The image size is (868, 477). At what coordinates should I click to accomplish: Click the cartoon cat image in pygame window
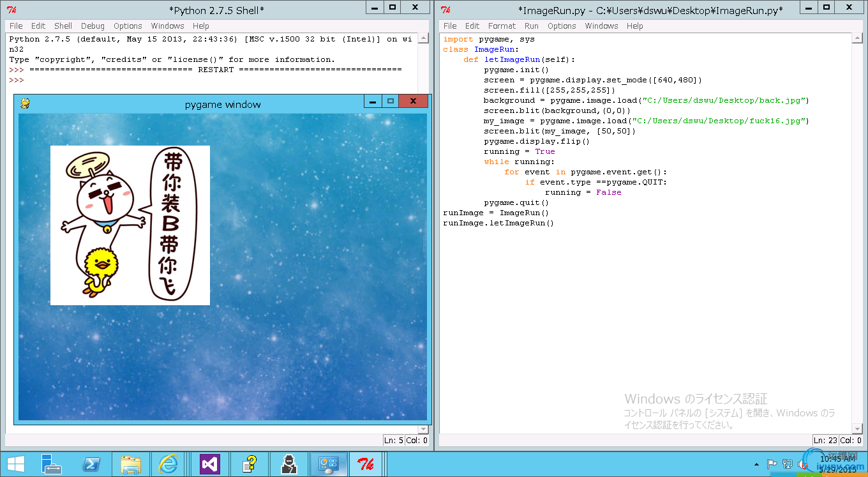(x=130, y=225)
